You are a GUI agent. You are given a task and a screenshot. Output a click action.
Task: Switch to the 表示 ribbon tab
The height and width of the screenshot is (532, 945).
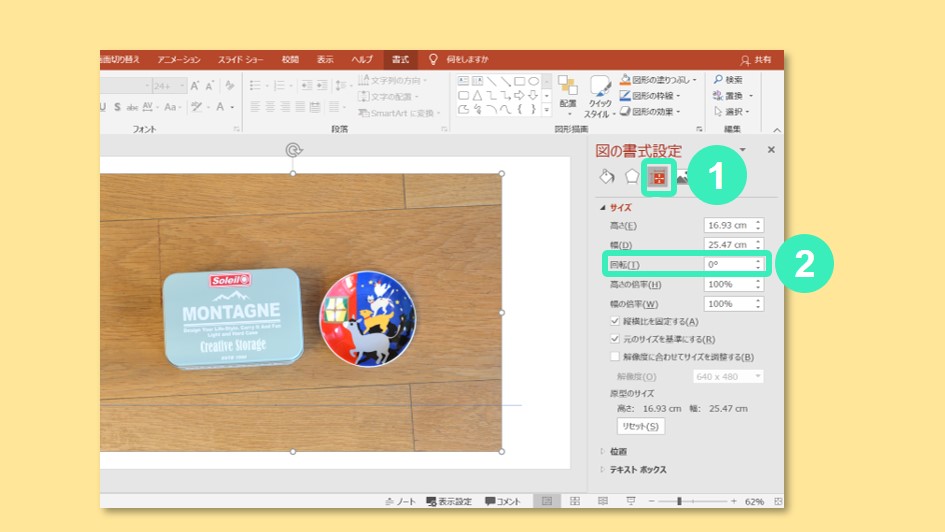pos(325,60)
